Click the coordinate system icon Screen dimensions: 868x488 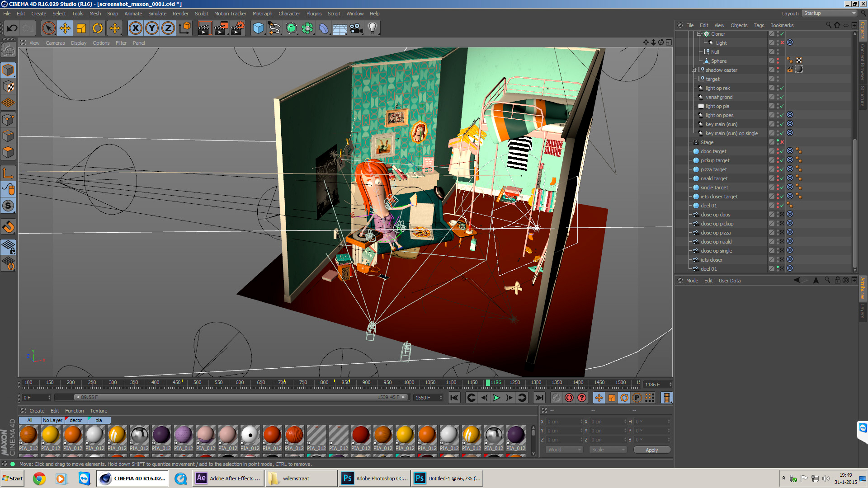coord(184,28)
